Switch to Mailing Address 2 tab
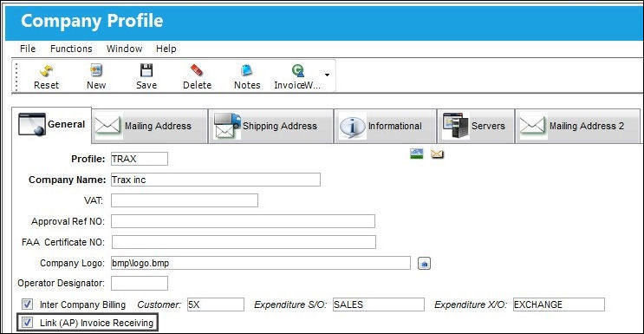This screenshot has height=334, width=644. 577,127
